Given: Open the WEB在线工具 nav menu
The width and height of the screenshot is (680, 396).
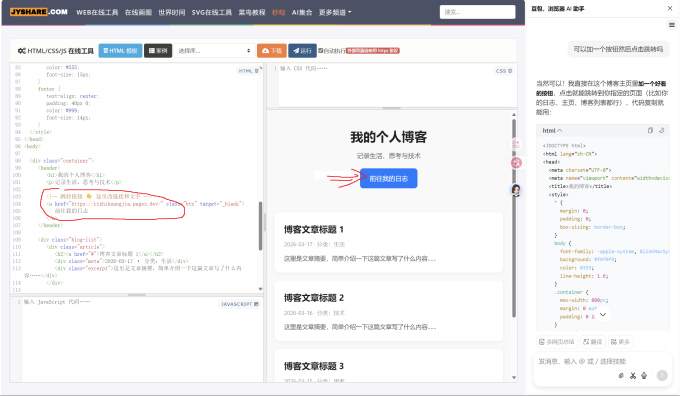Looking at the screenshot, I should pyautogui.click(x=97, y=12).
